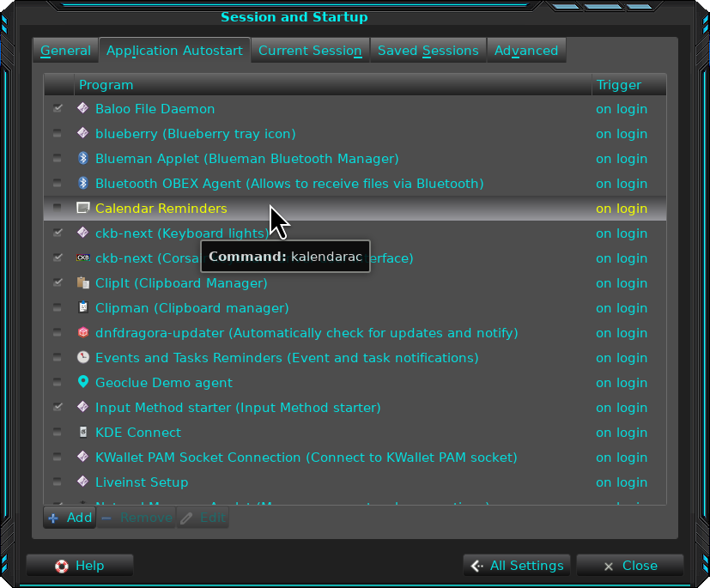Click the dnfdragora-updater package icon
The image size is (710, 588).
[83, 333]
